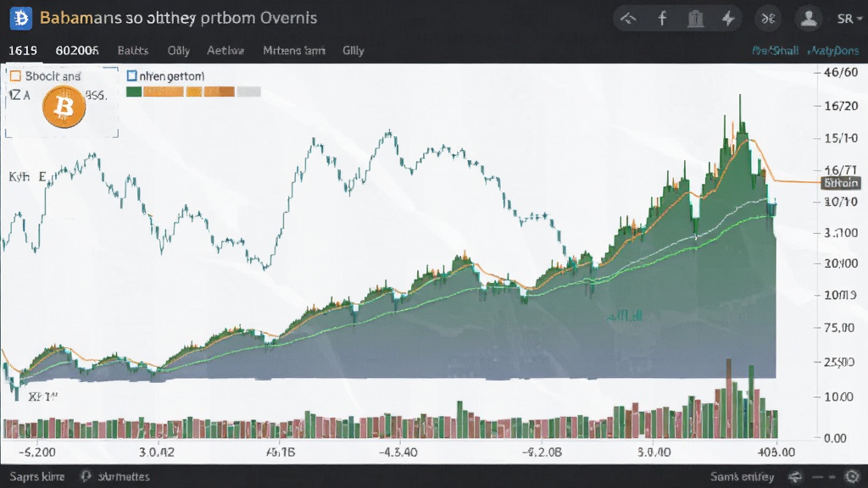Click the '-5,200' time axis label

pyautogui.click(x=37, y=452)
